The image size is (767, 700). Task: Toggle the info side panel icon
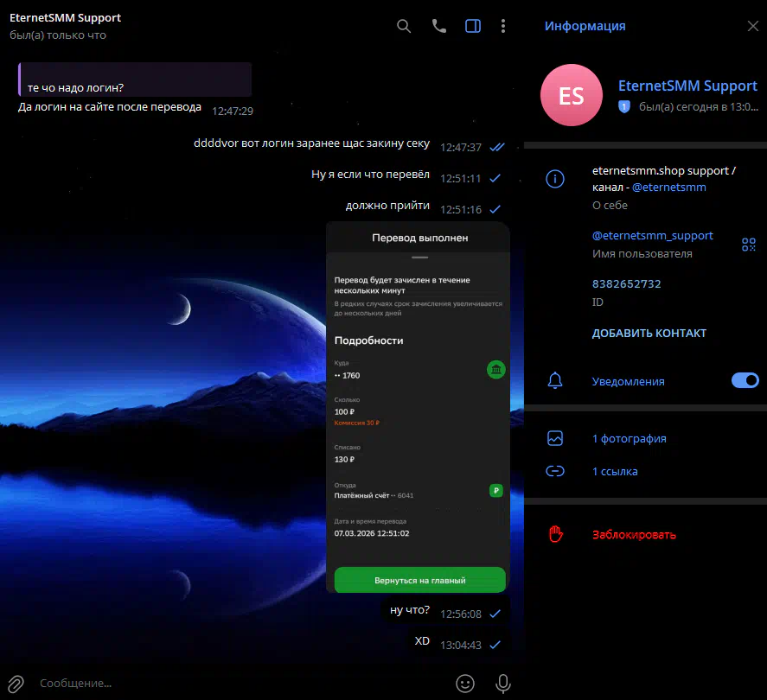point(473,26)
